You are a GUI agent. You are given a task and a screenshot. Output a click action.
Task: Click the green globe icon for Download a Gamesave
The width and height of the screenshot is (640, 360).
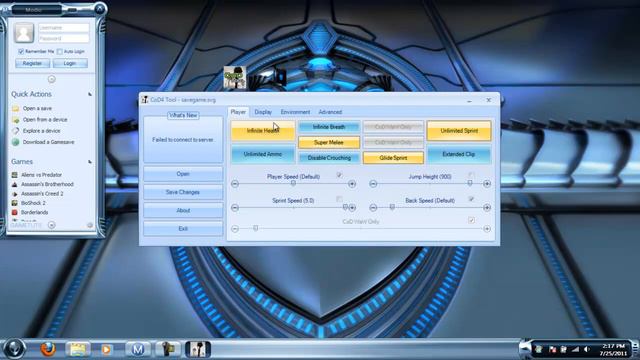16,142
